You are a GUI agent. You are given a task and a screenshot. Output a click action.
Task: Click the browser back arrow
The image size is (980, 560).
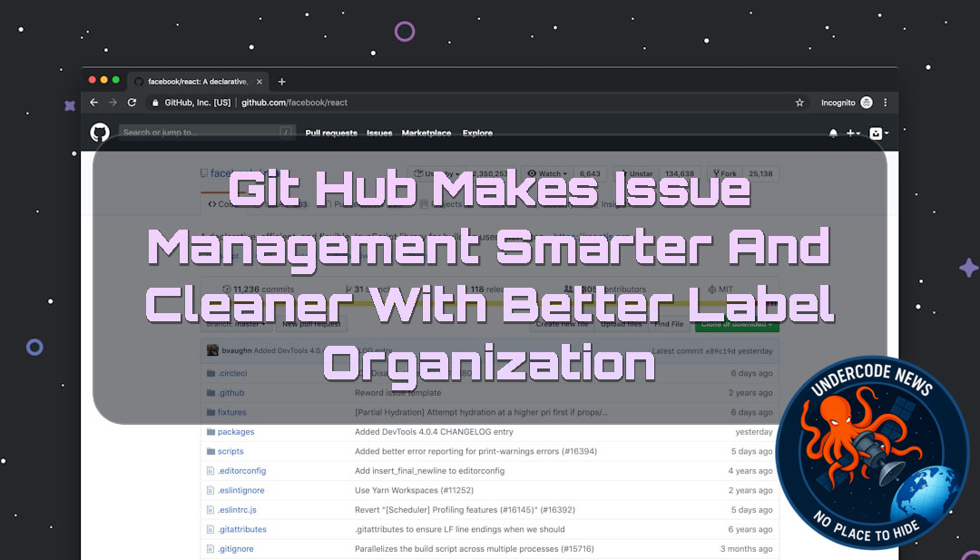93,103
